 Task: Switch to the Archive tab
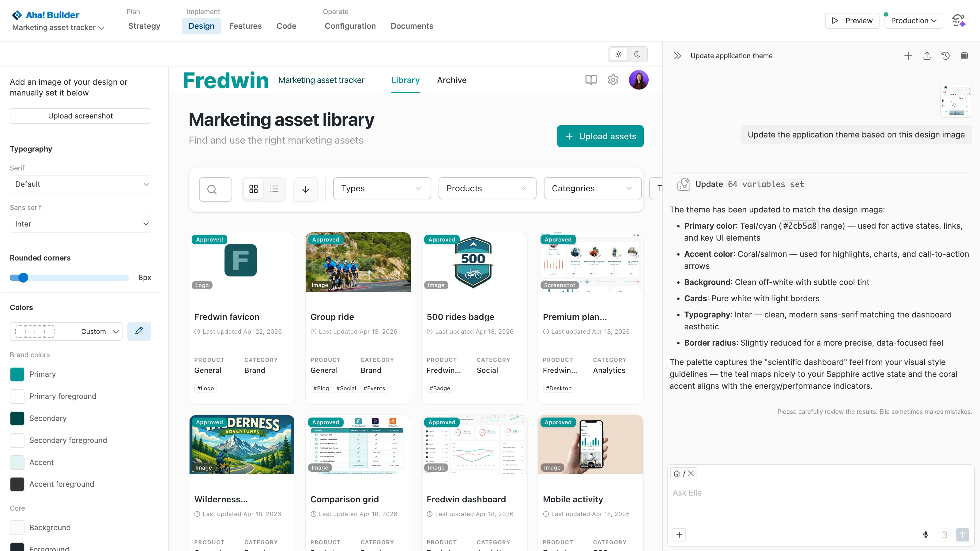click(x=452, y=80)
